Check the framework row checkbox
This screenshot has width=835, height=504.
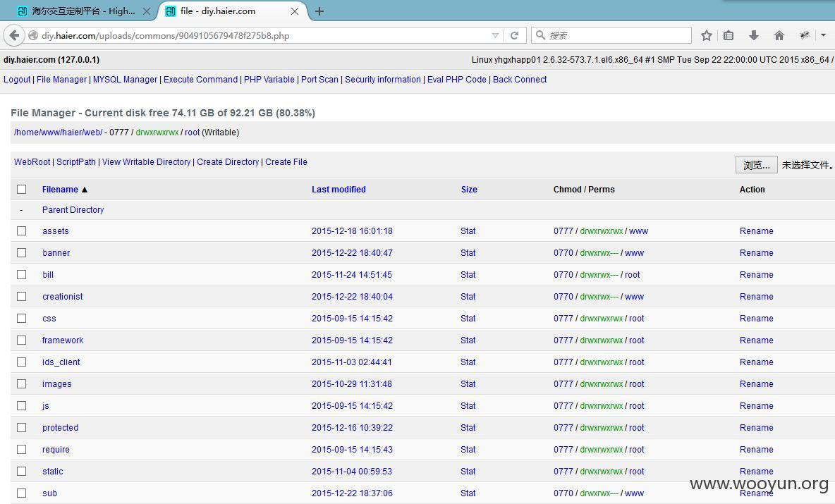[21, 340]
